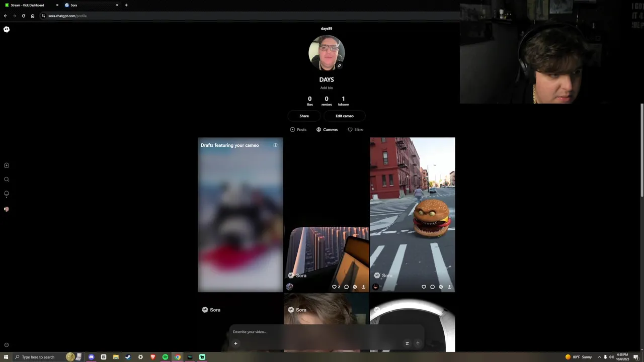Show hidden system tray icons
This screenshot has width=644, height=362.
(599, 357)
